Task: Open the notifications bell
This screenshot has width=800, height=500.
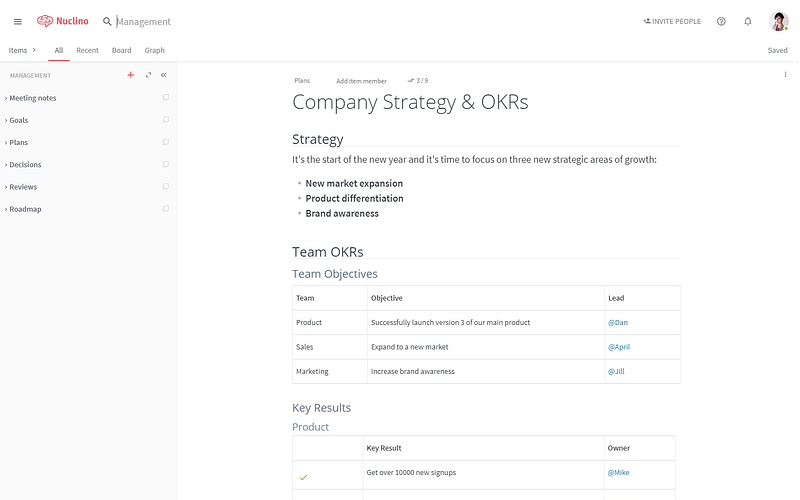Action: coord(748,21)
